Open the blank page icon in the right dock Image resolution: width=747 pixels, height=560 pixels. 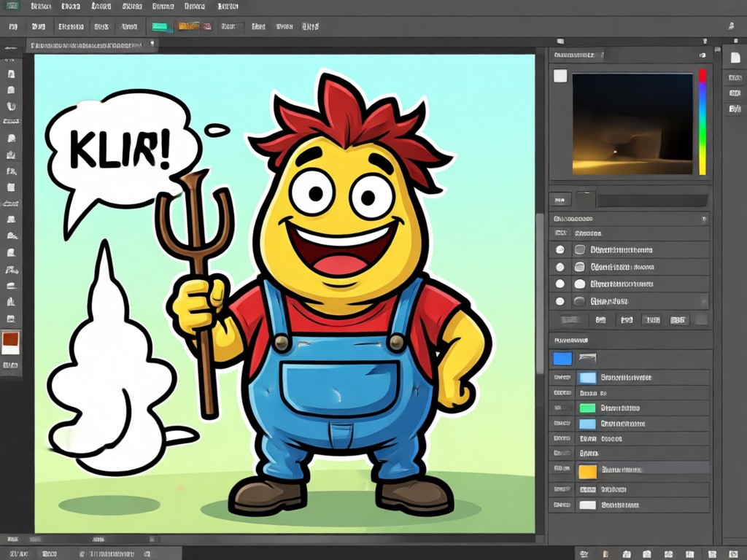735,58
